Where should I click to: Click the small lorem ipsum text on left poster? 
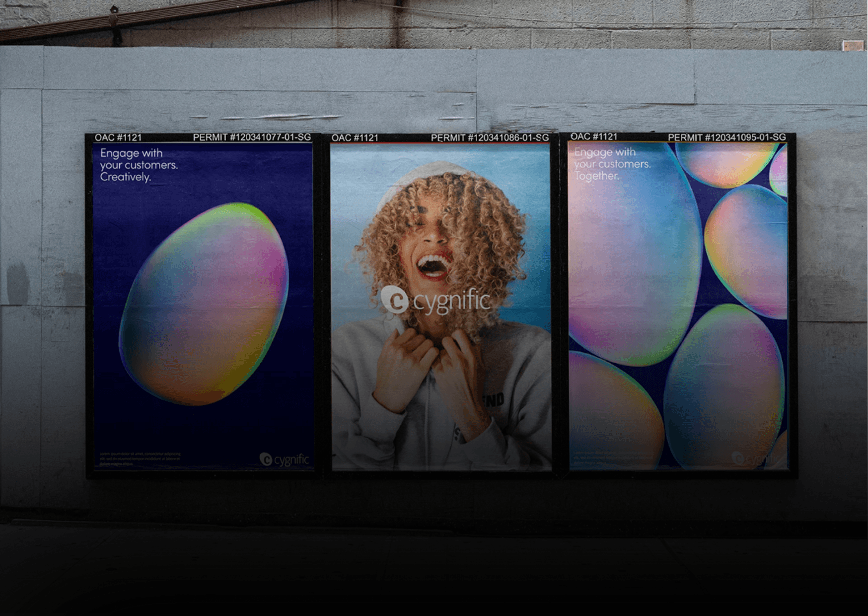coord(140,459)
